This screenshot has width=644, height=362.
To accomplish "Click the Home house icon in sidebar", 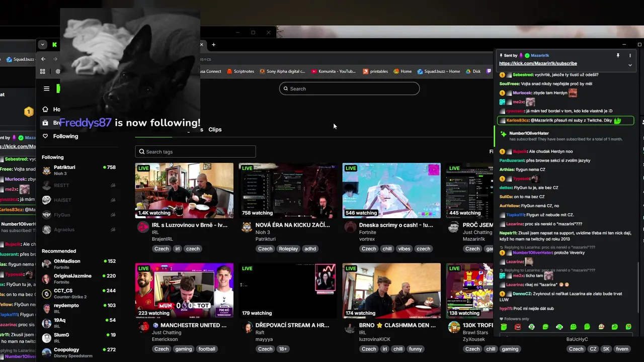I will point(45,109).
